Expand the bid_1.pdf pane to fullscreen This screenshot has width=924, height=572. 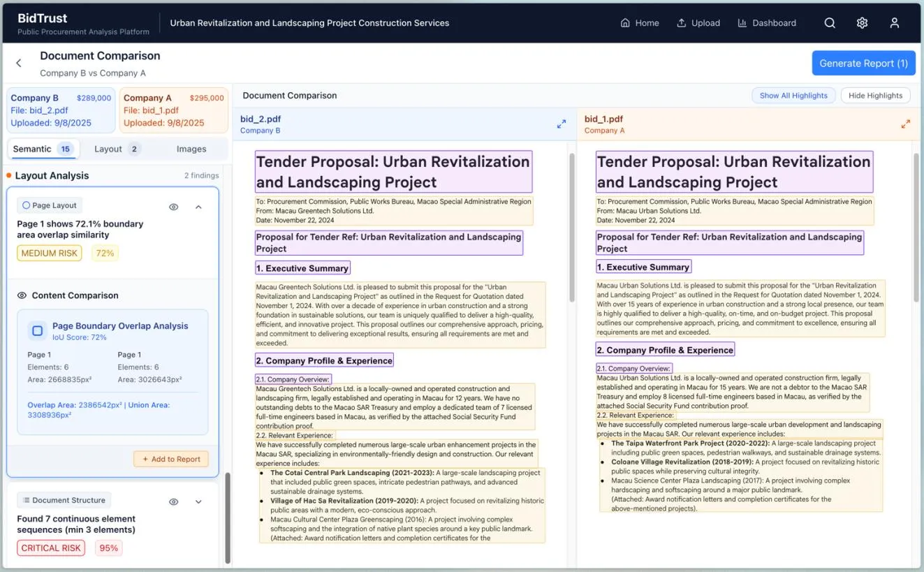click(905, 124)
